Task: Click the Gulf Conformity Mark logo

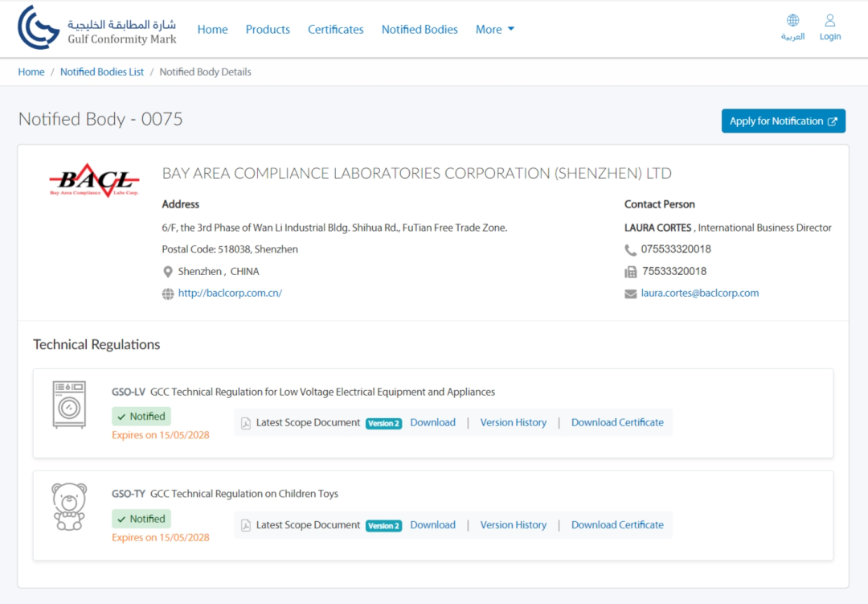Action: tap(96, 29)
